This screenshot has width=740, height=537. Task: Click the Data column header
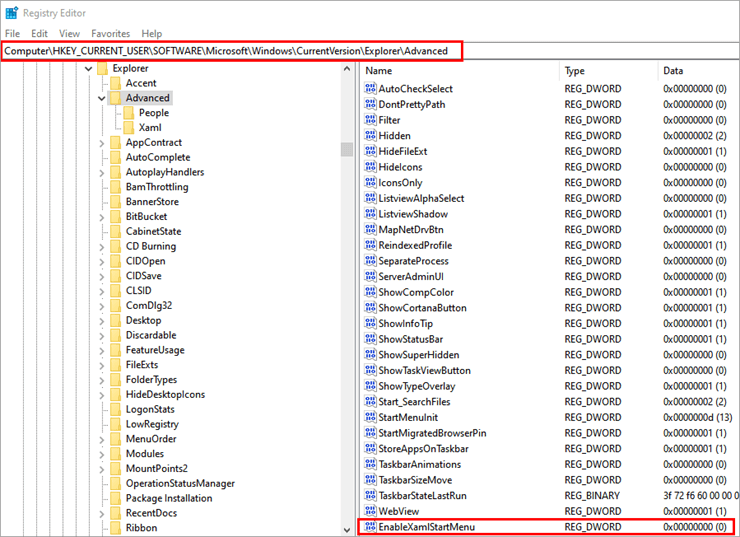[x=698, y=71]
